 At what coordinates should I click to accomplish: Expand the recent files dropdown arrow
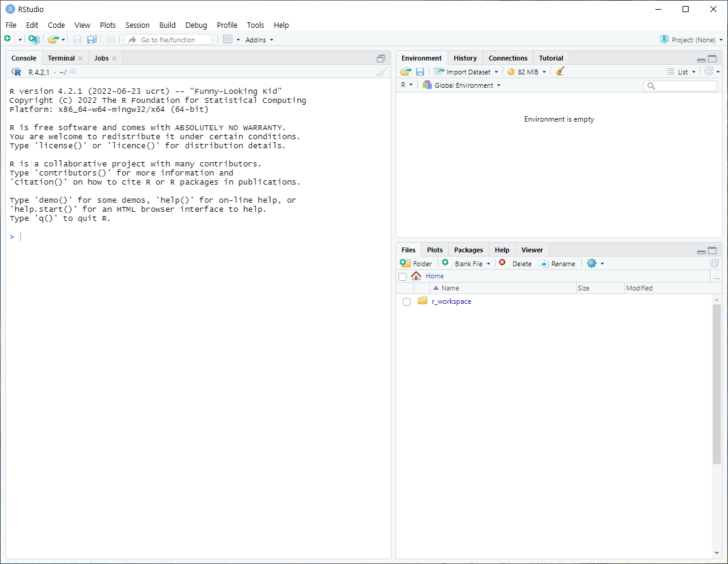pos(63,40)
